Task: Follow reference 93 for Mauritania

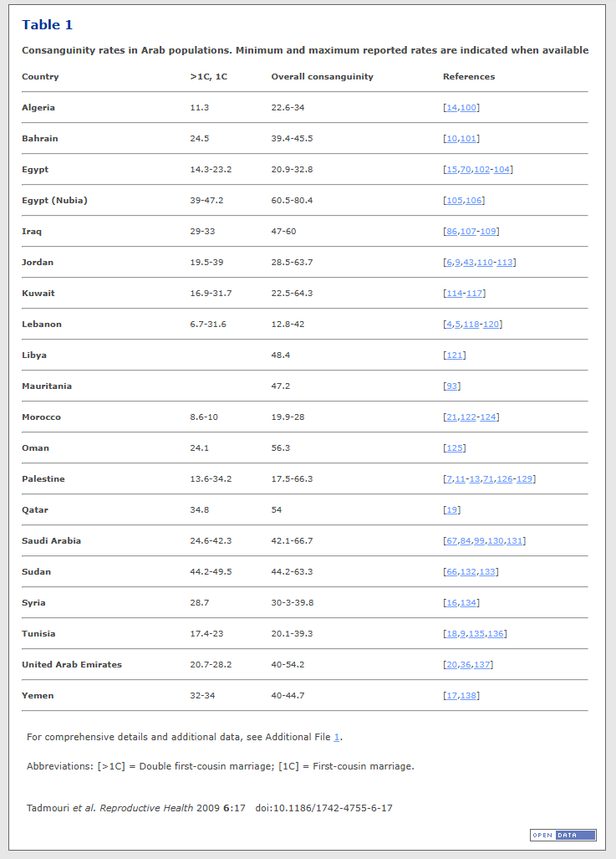Action: [451, 386]
